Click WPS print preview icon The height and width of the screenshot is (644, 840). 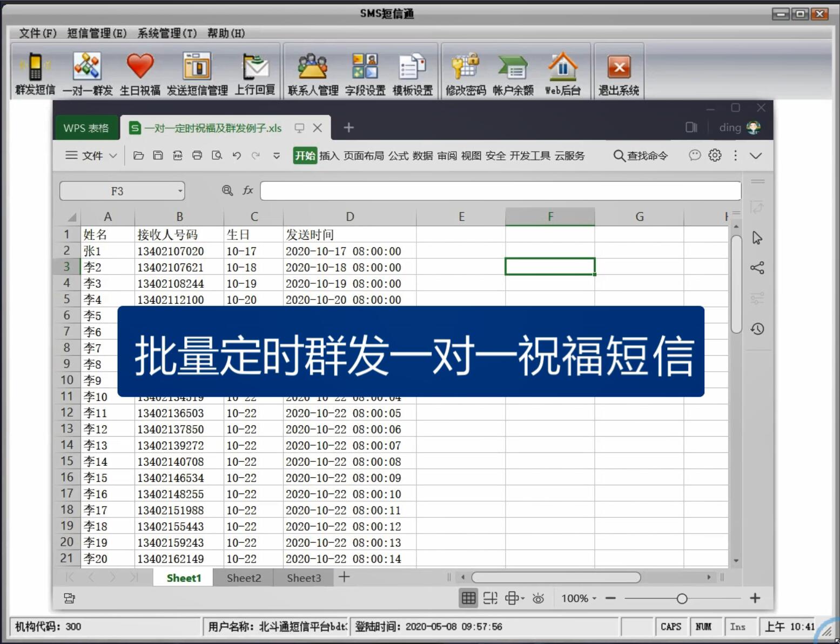[217, 155]
